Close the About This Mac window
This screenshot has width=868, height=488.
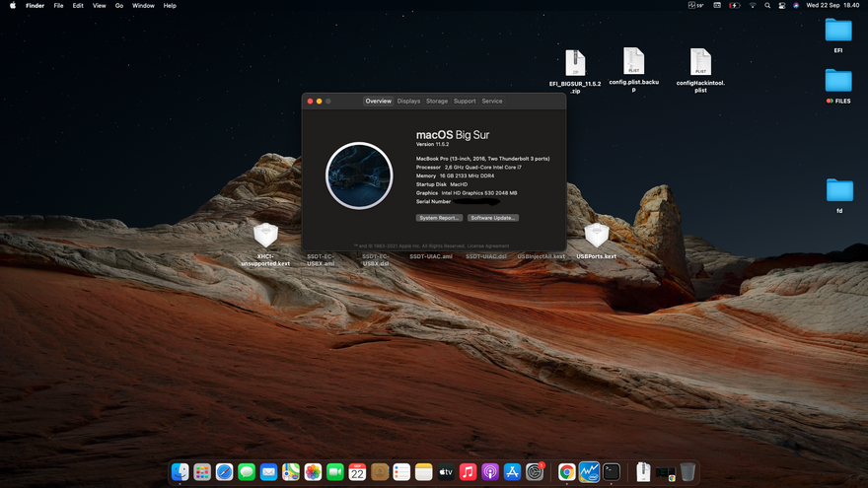310,102
